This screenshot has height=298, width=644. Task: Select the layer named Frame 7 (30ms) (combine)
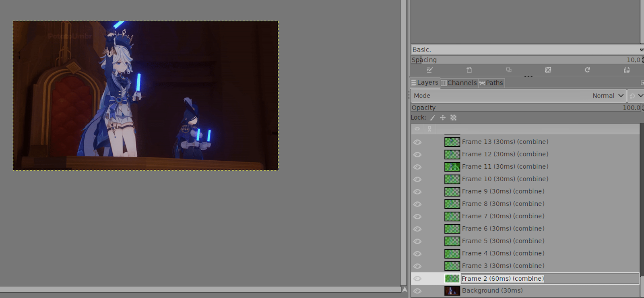coord(503,216)
